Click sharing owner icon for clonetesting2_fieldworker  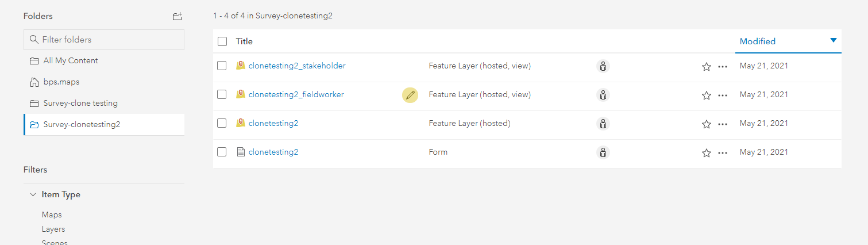point(603,95)
